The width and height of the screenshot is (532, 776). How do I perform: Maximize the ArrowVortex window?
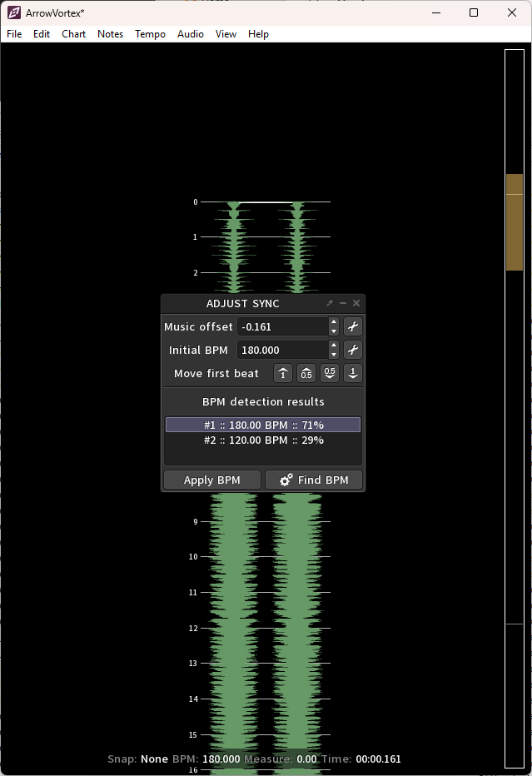click(x=474, y=12)
